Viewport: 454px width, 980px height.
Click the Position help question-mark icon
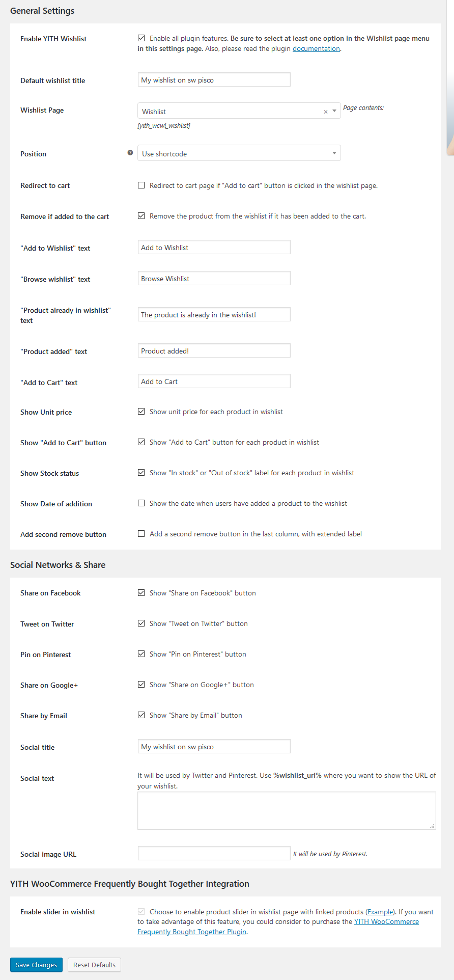(x=130, y=153)
